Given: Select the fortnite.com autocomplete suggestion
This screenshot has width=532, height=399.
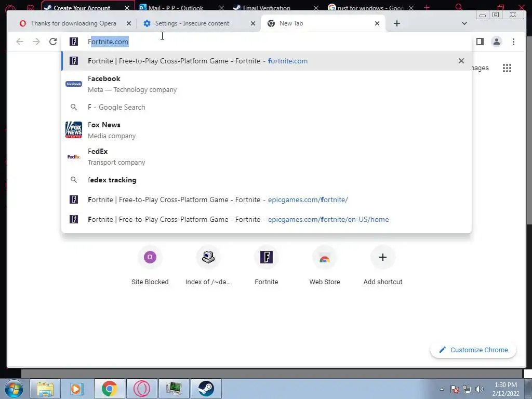Looking at the screenshot, I should tap(267, 61).
